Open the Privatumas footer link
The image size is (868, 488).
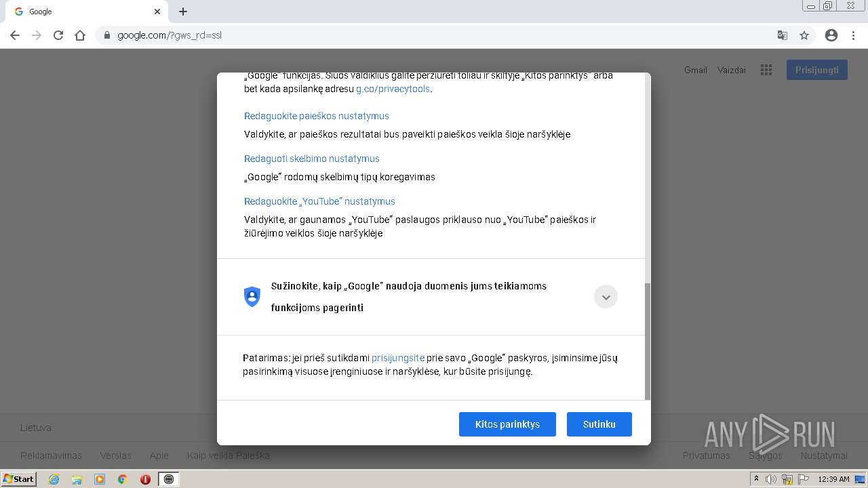pyautogui.click(x=707, y=455)
